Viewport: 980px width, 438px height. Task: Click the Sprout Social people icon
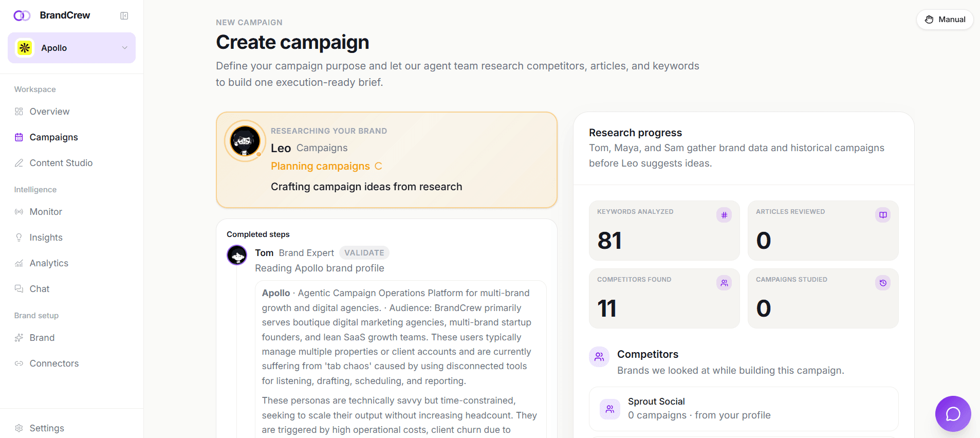(x=610, y=409)
